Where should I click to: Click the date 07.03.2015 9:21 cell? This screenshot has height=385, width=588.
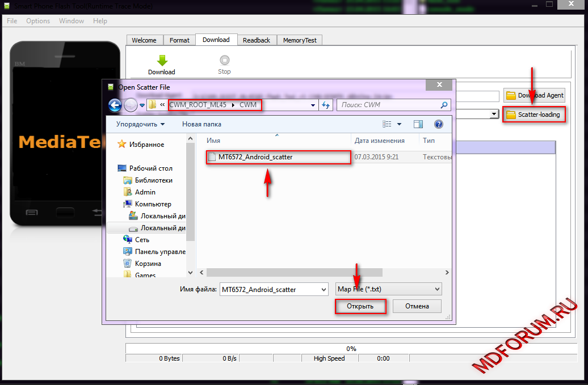pos(376,157)
